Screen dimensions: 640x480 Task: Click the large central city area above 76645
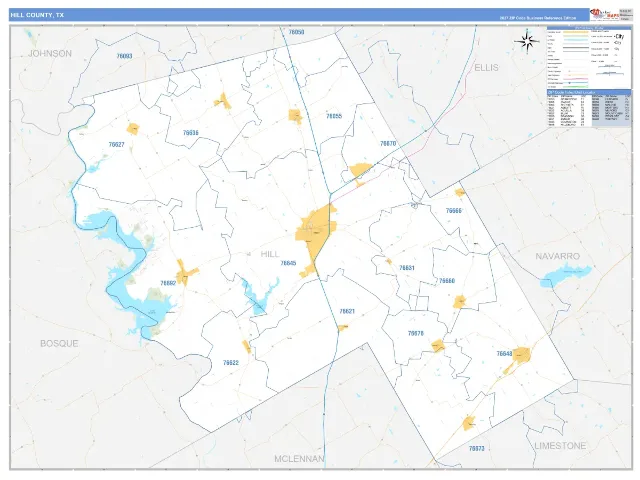pyautogui.click(x=315, y=231)
